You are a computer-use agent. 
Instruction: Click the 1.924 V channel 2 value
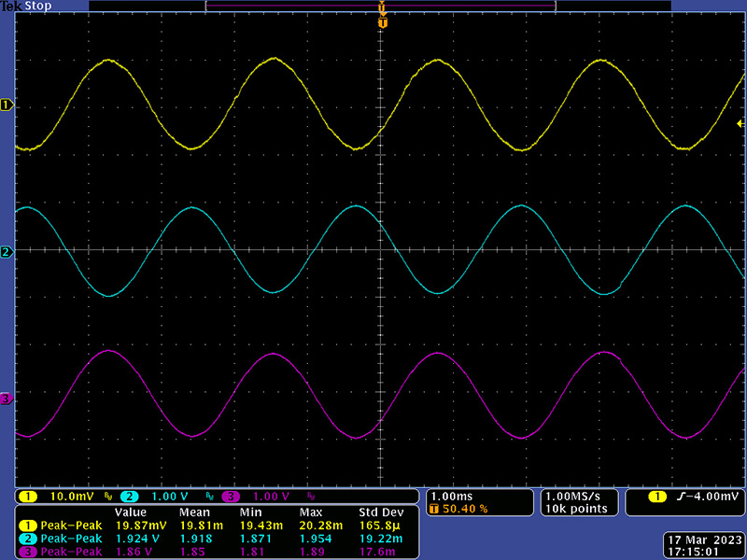(x=138, y=539)
